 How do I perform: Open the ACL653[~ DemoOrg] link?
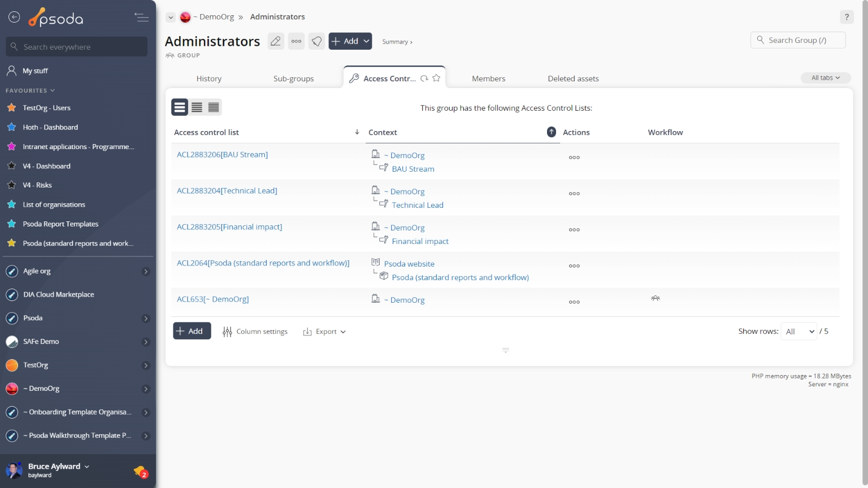212,299
